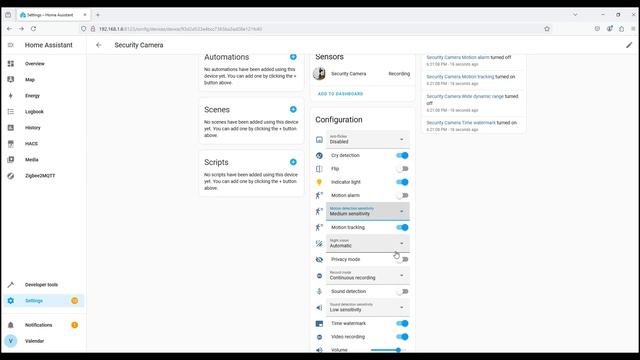Click the Sound detection microphone icon
Image resolution: width=640 pixels, height=360 pixels.
[x=319, y=291]
